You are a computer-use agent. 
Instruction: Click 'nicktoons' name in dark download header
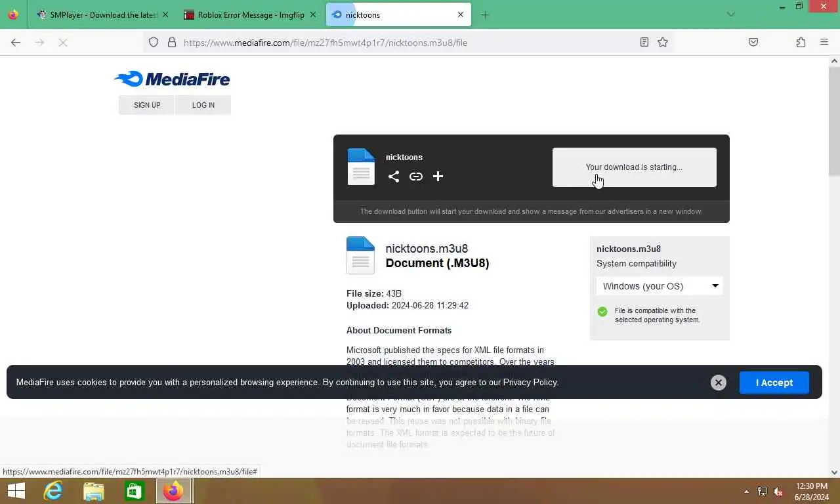[404, 157]
